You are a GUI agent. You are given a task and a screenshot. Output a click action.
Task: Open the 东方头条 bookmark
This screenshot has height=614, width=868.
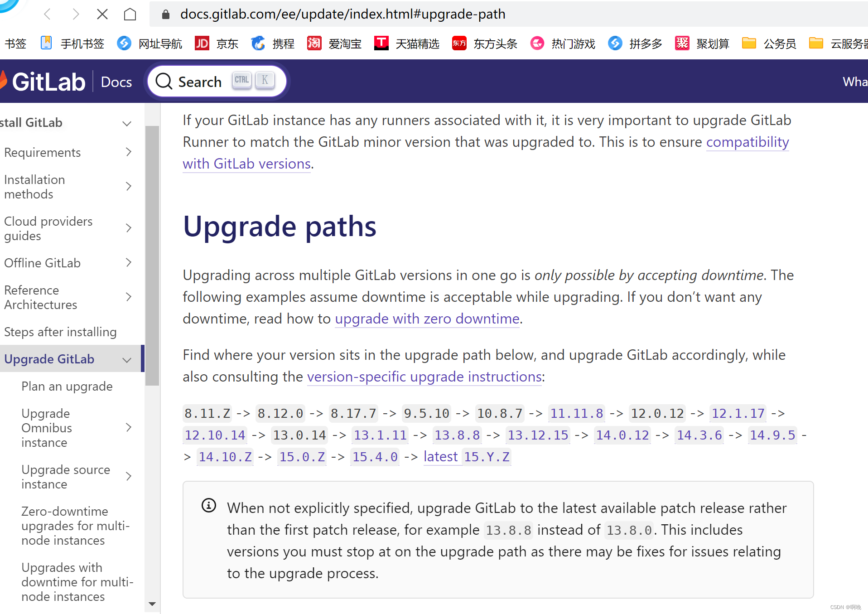pos(485,44)
